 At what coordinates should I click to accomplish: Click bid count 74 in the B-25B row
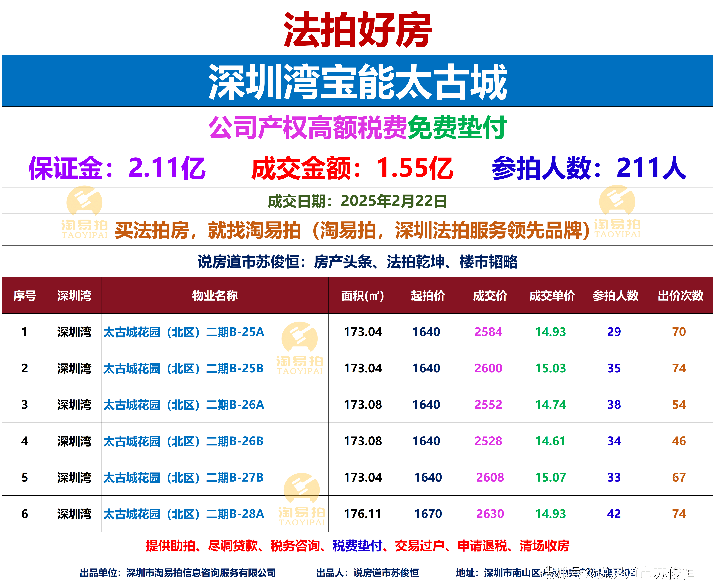(x=679, y=368)
